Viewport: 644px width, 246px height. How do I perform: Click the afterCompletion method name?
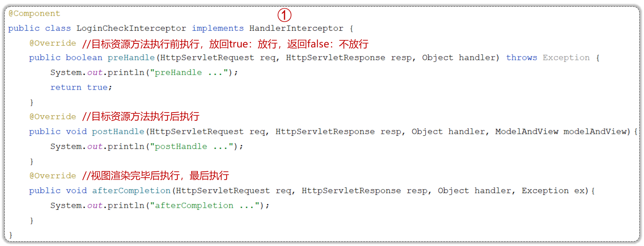[x=131, y=191]
